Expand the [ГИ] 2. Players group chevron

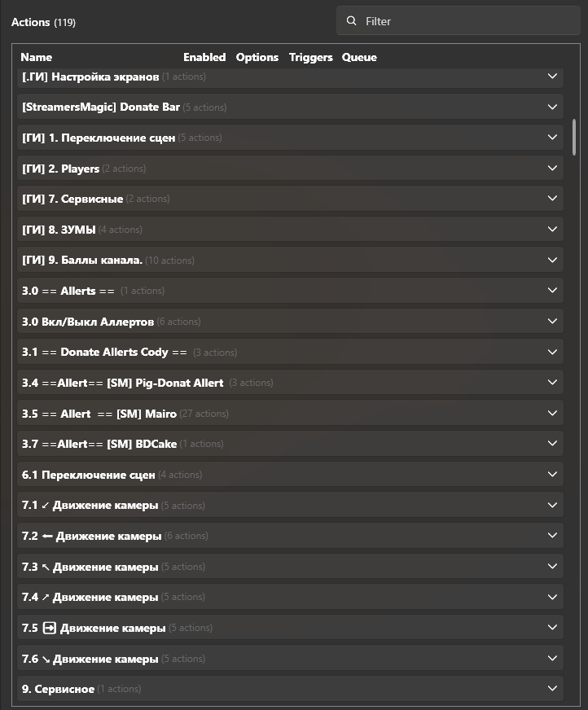552,168
